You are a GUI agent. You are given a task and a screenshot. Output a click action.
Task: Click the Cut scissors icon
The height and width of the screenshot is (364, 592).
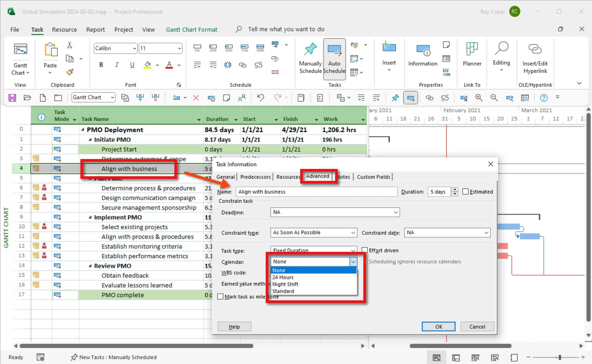tap(69, 45)
